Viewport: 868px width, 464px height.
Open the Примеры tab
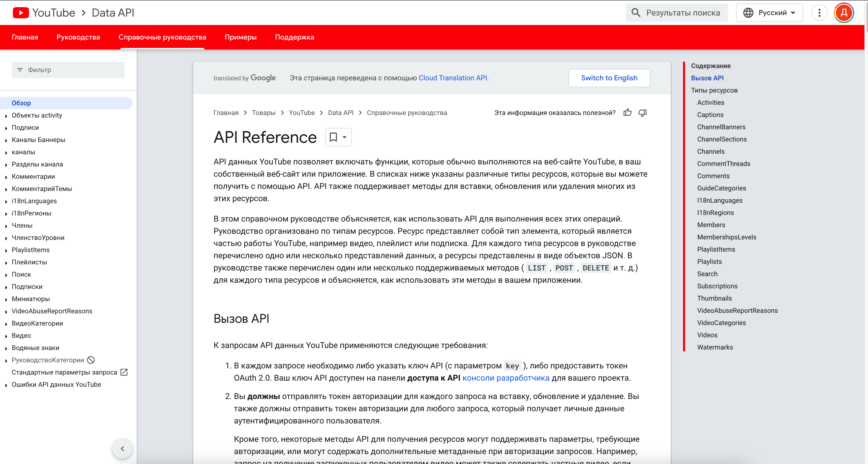(241, 37)
